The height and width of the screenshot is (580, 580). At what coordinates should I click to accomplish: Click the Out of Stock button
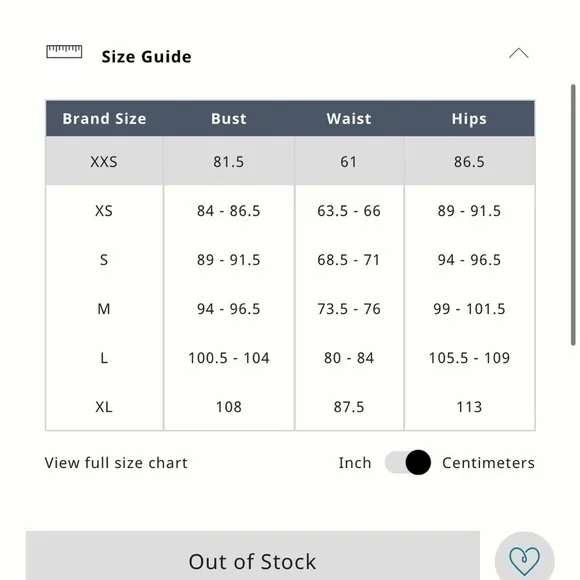pyautogui.click(x=253, y=556)
